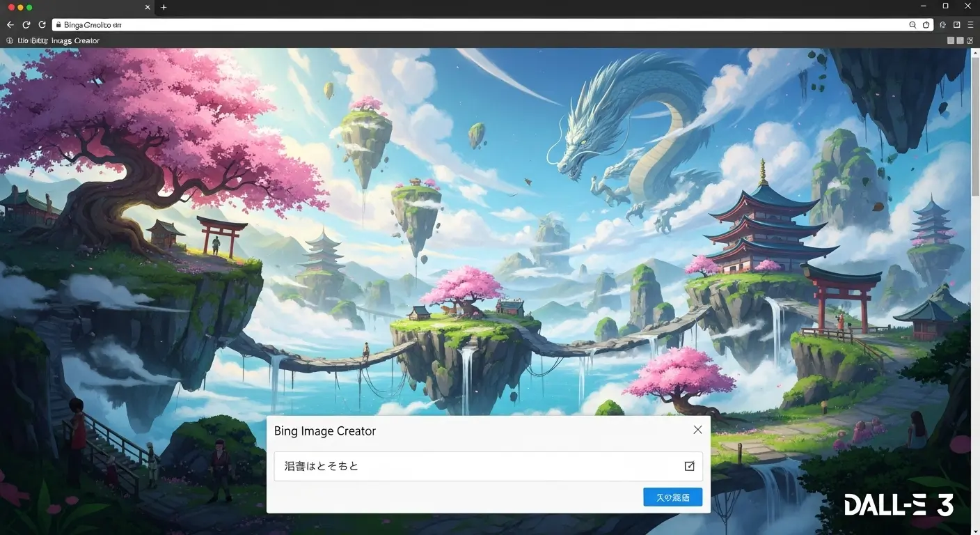This screenshot has height=535, width=980.
Task: Click the second refresh icon before address bar
Action: click(x=42, y=24)
